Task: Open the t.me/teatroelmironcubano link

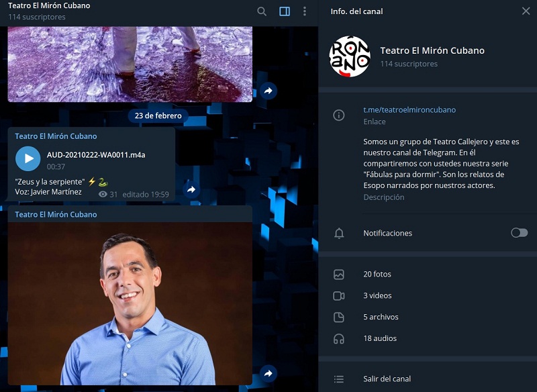Action: tap(409, 110)
